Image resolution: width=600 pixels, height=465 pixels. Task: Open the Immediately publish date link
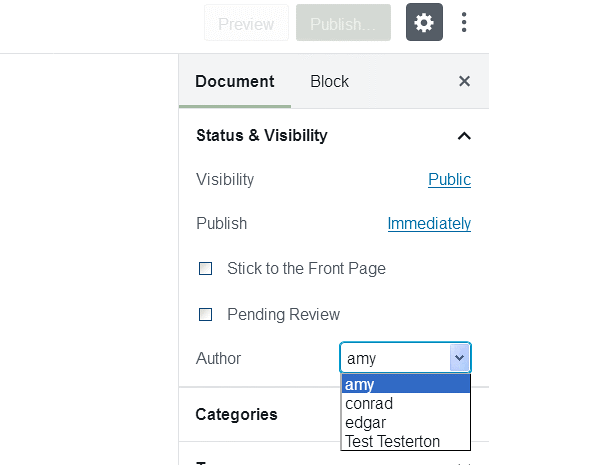pyautogui.click(x=429, y=224)
